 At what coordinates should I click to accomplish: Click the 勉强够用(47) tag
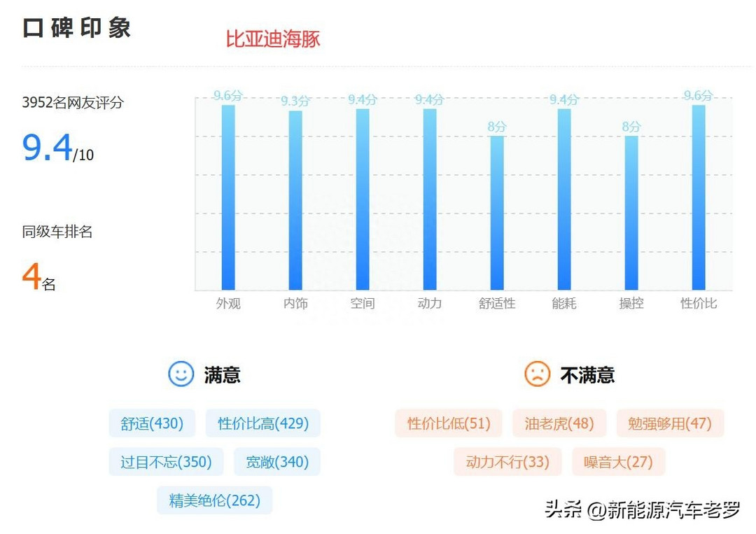[x=670, y=423]
